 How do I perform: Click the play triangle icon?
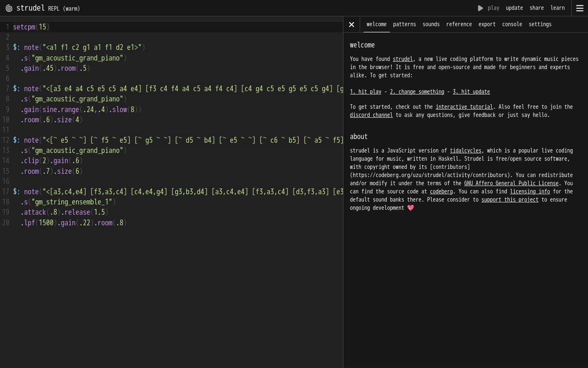[x=481, y=8]
